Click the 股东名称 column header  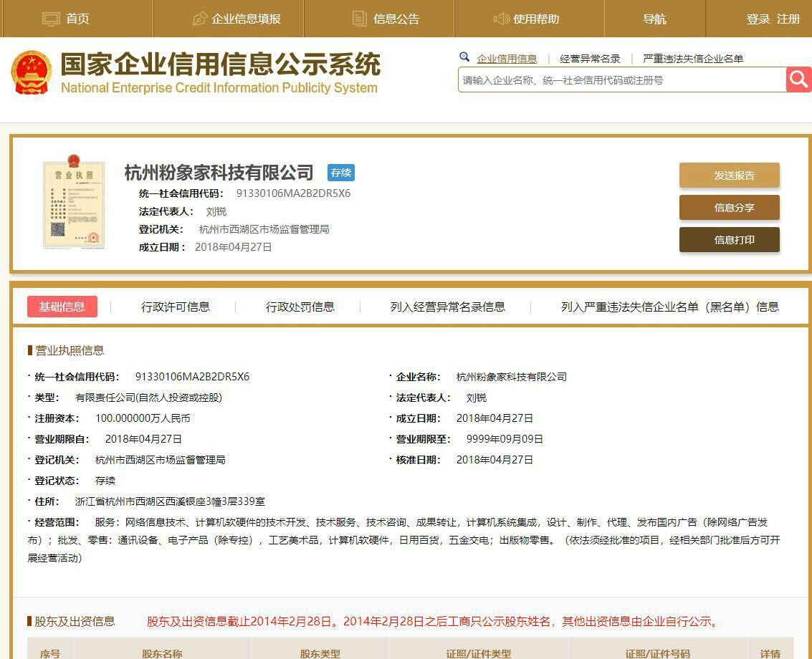(x=162, y=653)
